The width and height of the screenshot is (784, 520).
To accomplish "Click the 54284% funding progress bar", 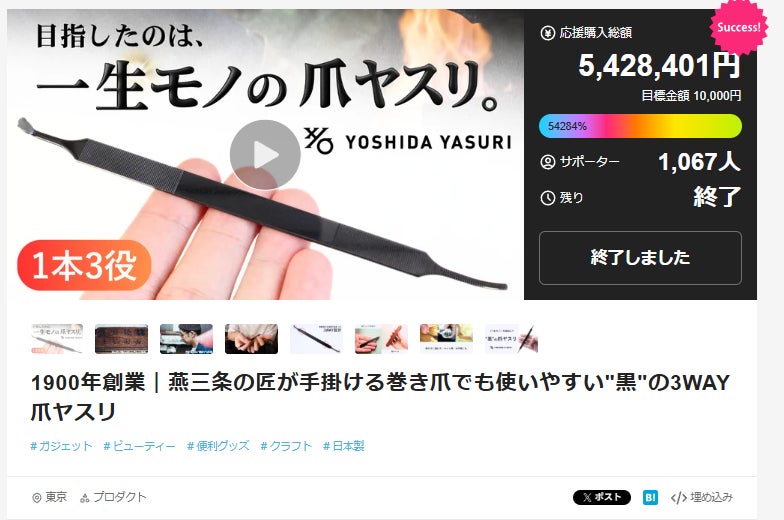I will [640, 126].
